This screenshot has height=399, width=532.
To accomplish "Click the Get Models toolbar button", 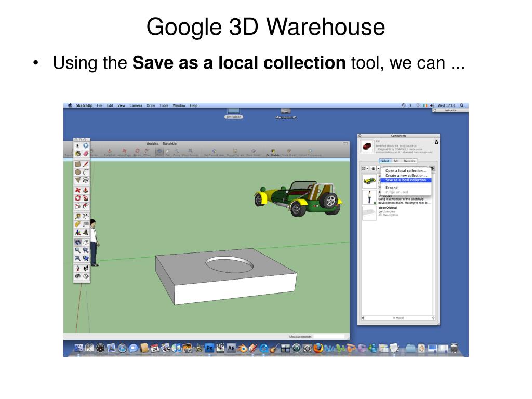I will click(x=273, y=152).
